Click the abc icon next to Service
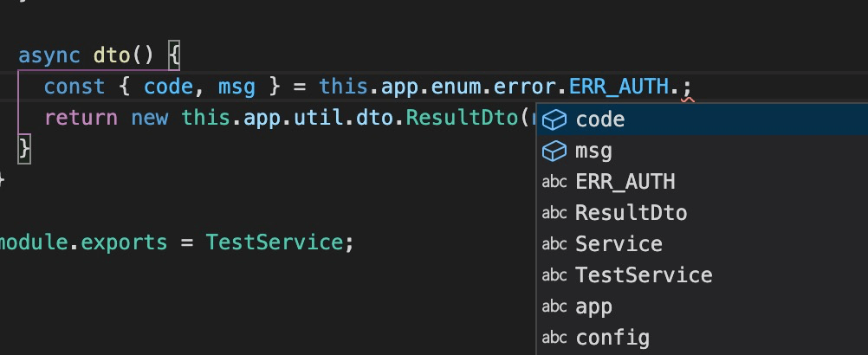Image resolution: width=868 pixels, height=355 pixels. pyautogui.click(x=554, y=244)
